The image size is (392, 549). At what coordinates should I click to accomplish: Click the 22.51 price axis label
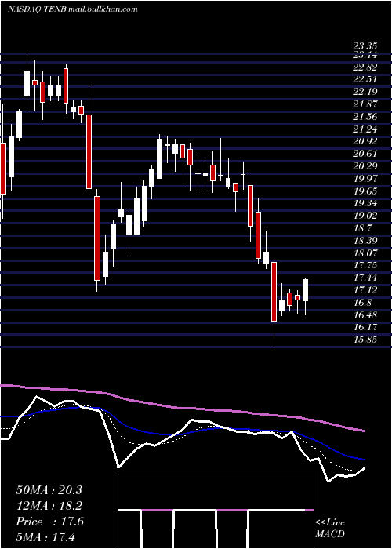pos(365,79)
